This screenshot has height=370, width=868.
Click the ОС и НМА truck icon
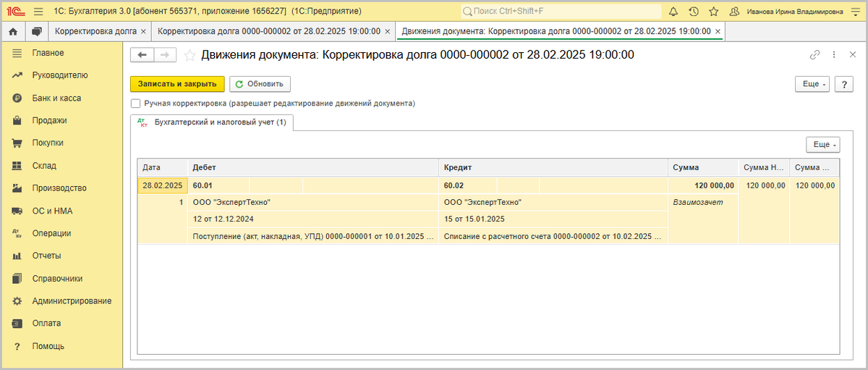17,211
